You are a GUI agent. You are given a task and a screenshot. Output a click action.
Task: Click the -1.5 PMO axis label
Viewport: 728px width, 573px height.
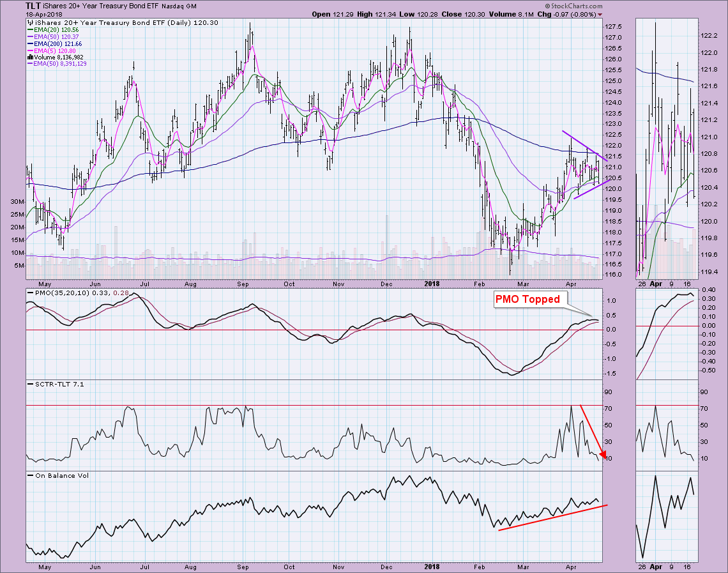(x=611, y=373)
